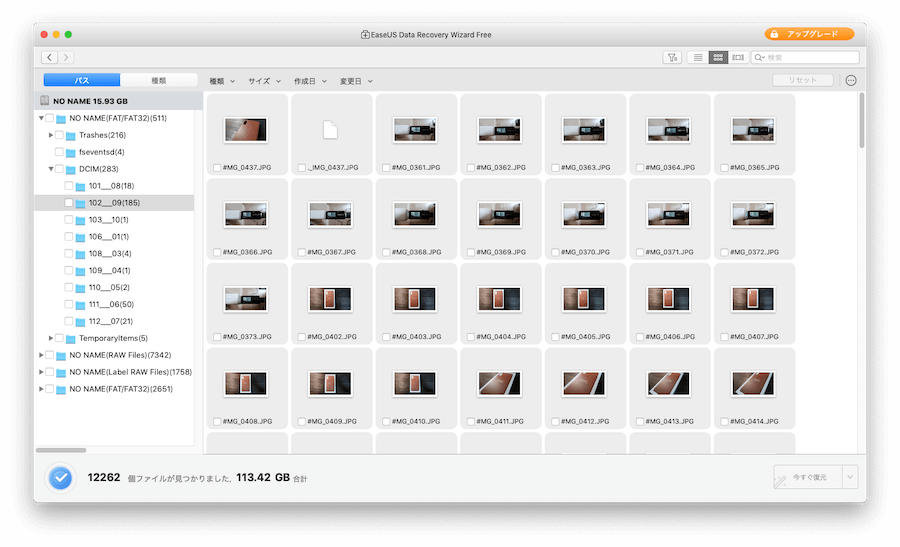Click the blank file icon of ._IMG_0437.JPG
Viewport: 900px width, 547px height.
click(x=331, y=130)
